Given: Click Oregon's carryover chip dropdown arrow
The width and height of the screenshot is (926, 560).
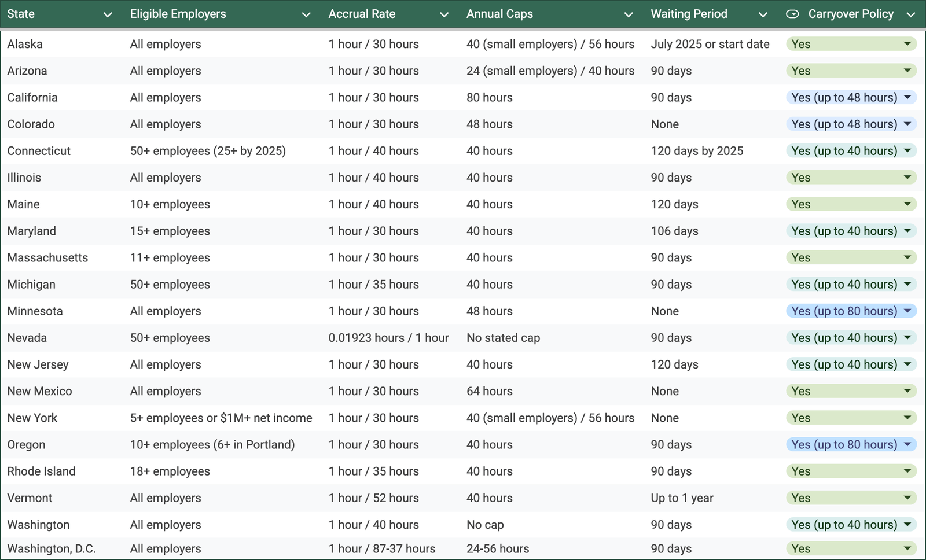Looking at the screenshot, I should (907, 444).
